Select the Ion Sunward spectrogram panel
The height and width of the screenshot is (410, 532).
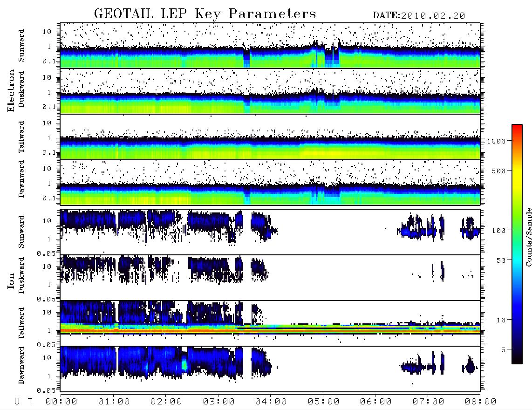point(270,232)
